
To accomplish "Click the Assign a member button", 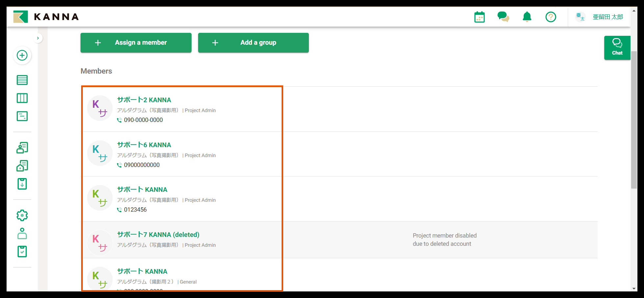I will [136, 43].
